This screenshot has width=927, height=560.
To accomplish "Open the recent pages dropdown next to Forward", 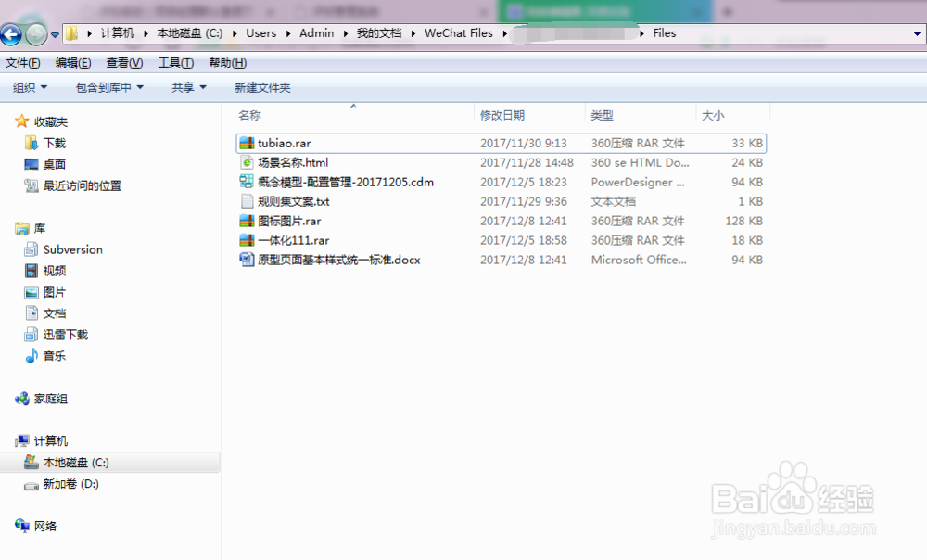I will point(55,35).
